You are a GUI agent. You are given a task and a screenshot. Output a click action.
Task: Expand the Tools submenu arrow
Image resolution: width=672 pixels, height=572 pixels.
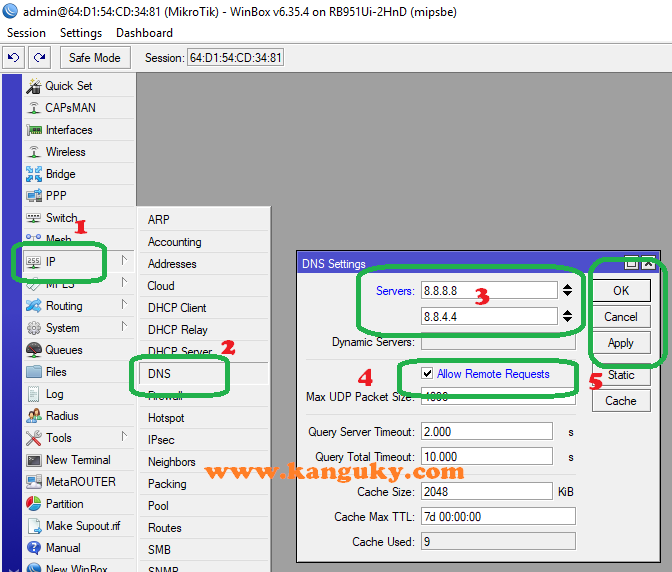(x=124, y=437)
